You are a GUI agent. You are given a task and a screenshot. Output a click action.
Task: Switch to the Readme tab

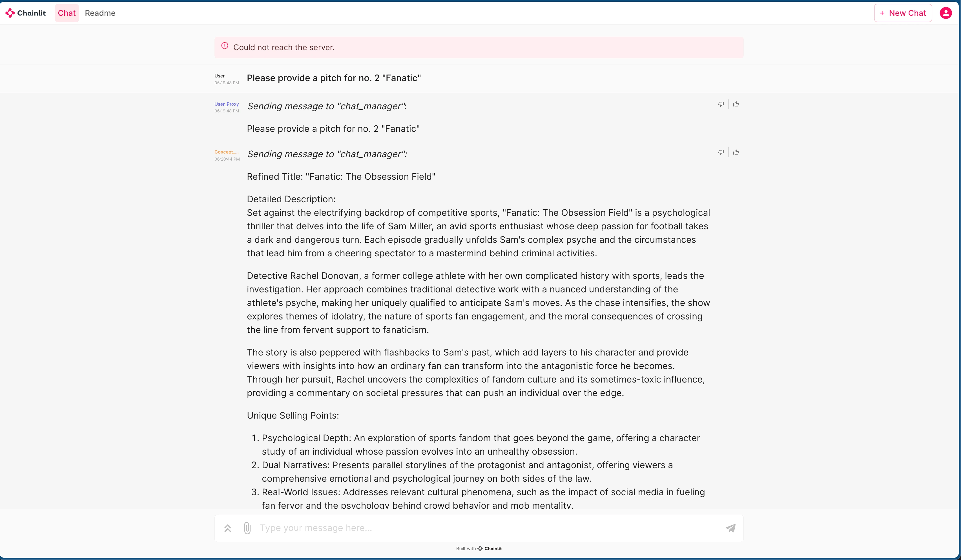(x=101, y=13)
